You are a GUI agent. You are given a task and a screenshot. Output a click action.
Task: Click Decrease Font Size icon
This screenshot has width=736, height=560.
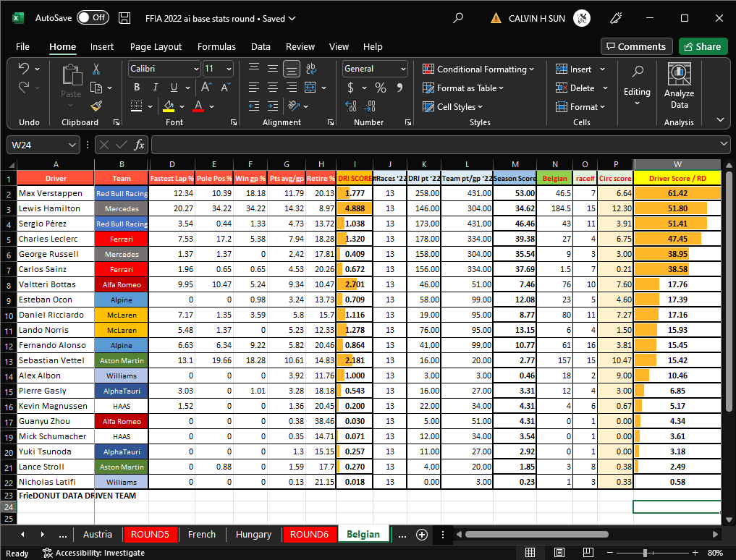(x=225, y=88)
